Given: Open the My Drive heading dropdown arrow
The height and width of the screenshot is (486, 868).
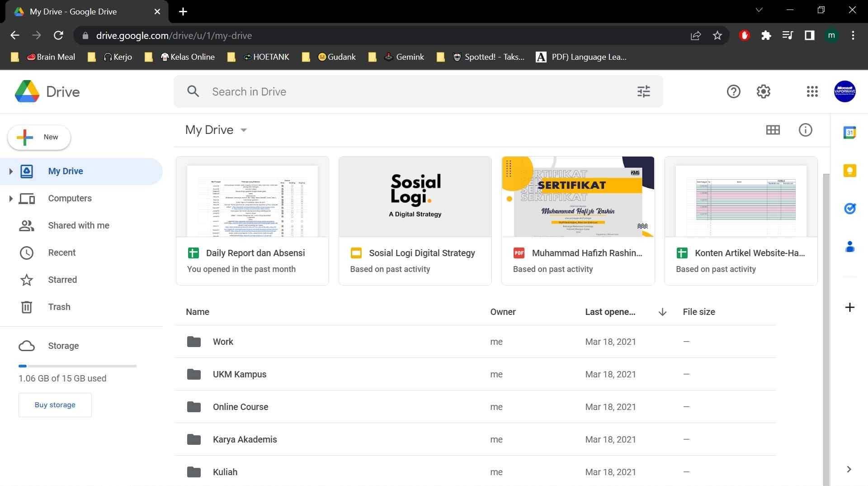Looking at the screenshot, I should (243, 130).
